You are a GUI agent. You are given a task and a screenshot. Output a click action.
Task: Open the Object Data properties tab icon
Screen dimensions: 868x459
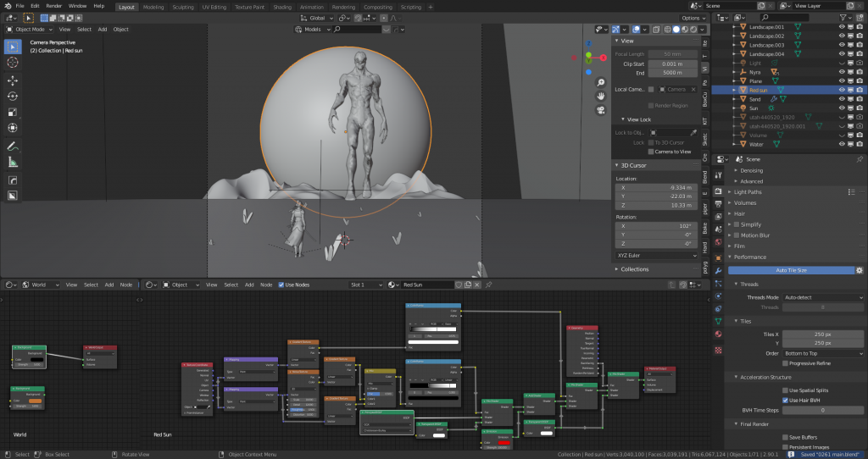718,321
